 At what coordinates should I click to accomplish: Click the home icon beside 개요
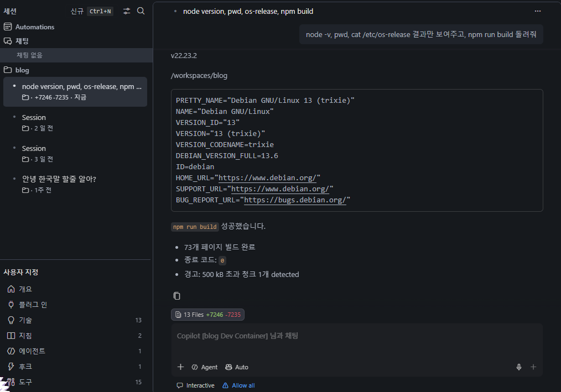click(11, 289)
